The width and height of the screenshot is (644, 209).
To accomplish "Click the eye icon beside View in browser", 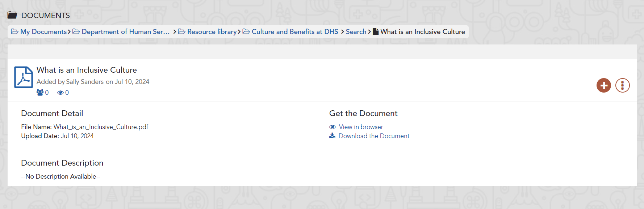I will click(x=333, y=127).
